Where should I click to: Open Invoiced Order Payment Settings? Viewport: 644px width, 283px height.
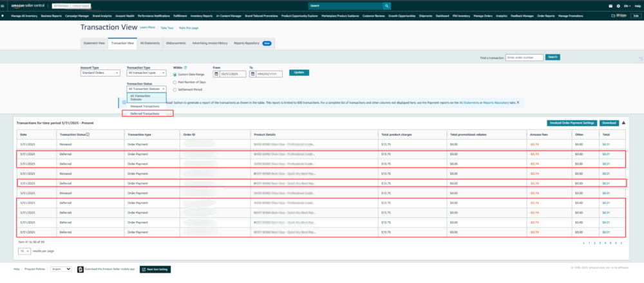(x=572, y=123)
